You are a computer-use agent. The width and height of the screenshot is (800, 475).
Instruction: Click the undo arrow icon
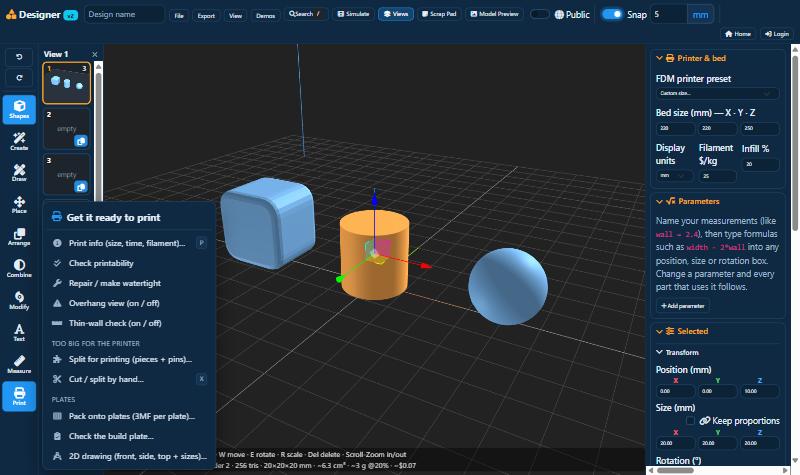point(19,57)
